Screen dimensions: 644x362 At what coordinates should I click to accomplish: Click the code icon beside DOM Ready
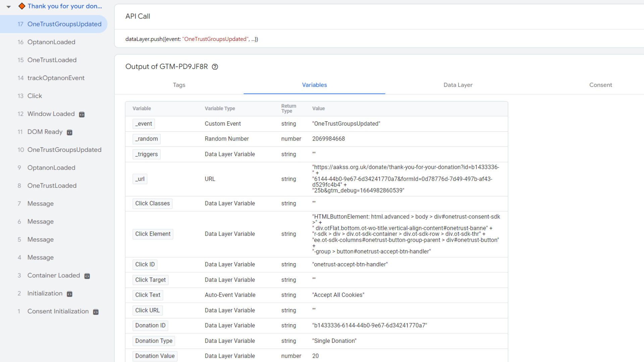[69, 132]
